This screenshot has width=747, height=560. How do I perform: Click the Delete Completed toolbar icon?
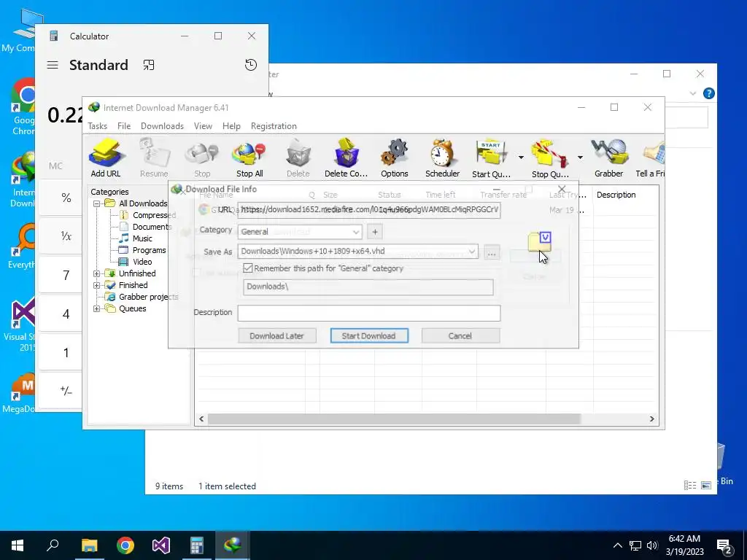pyautogui.click(x=346, y=157)
